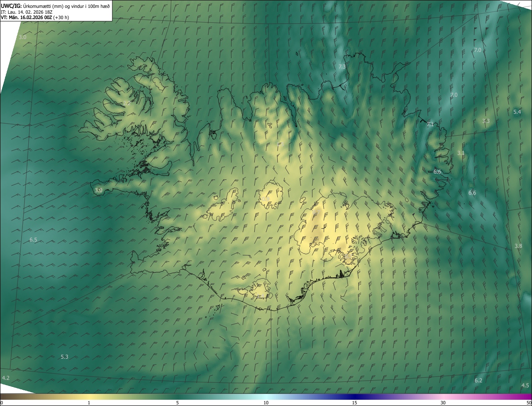Viewport: 532px width, 406px height.
Task: Click the colorbar tick label 50
Action: coord(529,403)
